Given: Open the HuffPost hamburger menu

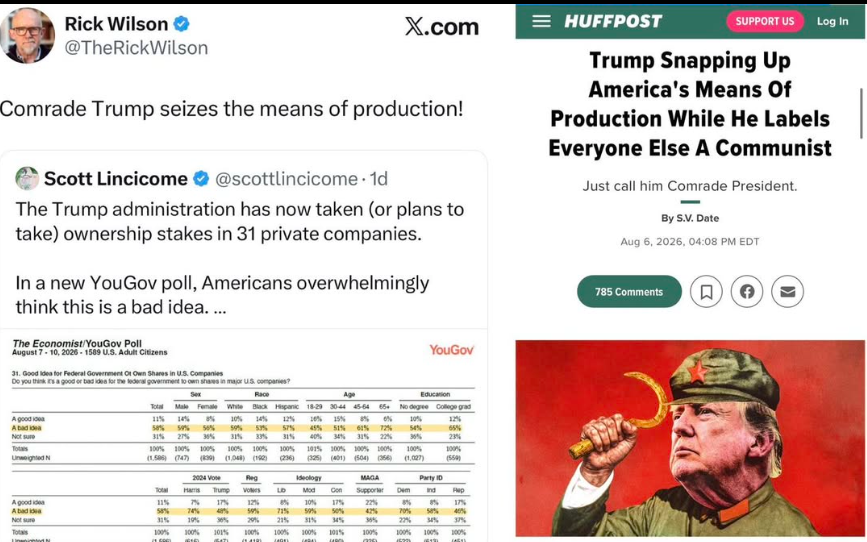Looking at the screenshot, I should [x=541, y=21].
